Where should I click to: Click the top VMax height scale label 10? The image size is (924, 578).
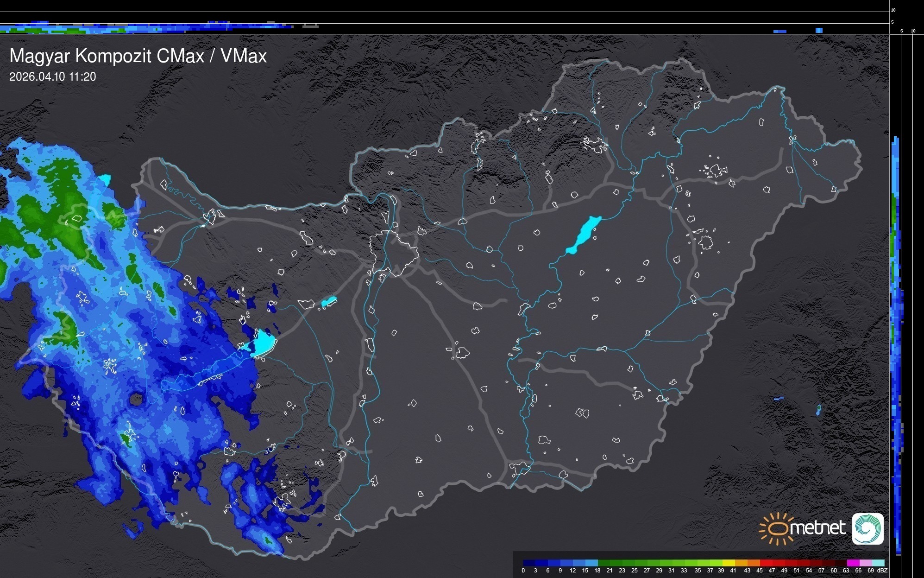[x=893, y=10]
